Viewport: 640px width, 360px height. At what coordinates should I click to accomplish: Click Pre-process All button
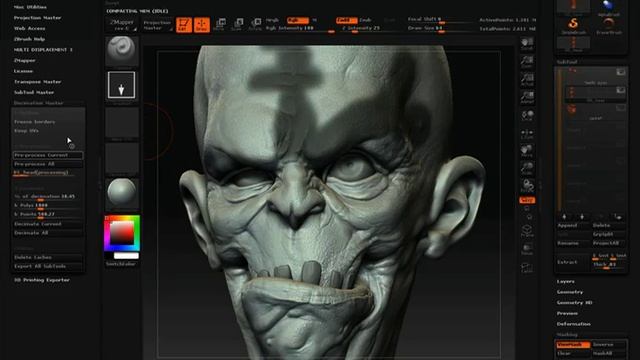tap(48, 164)
